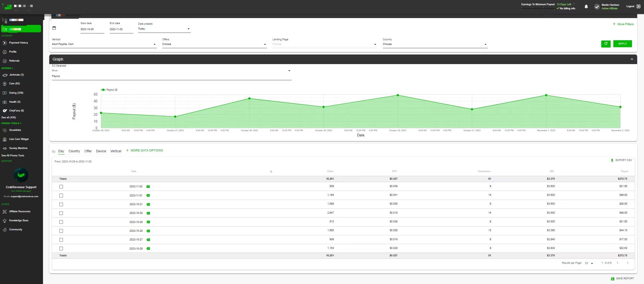This screenshot has width=644, height=284.
Task: Click the Export CSV download icon
Action: [612, 160]
